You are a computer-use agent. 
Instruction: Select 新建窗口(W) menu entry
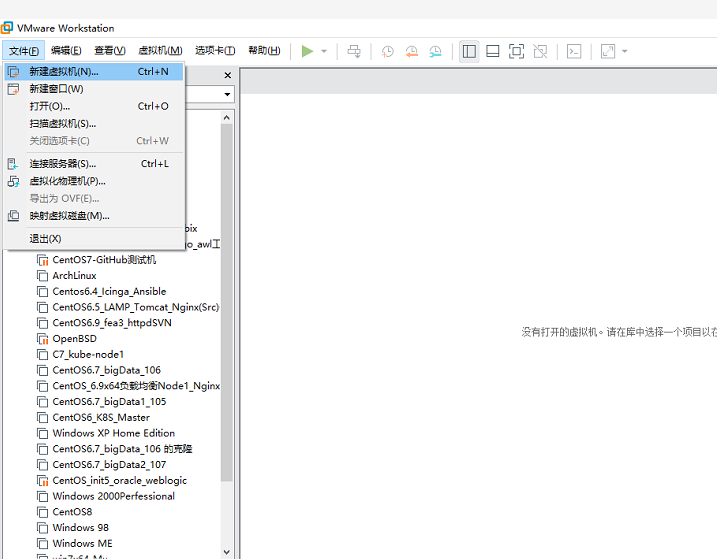tap(94, 89)
